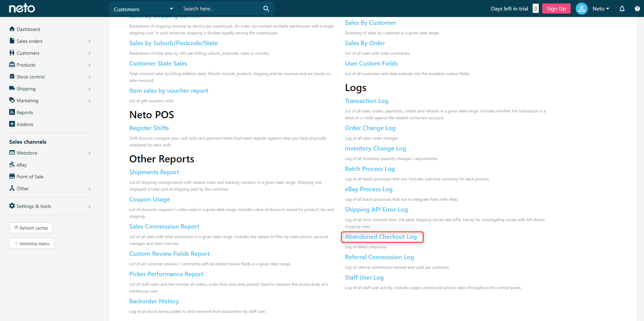Click the Other network icon

(x=12, y=188)
